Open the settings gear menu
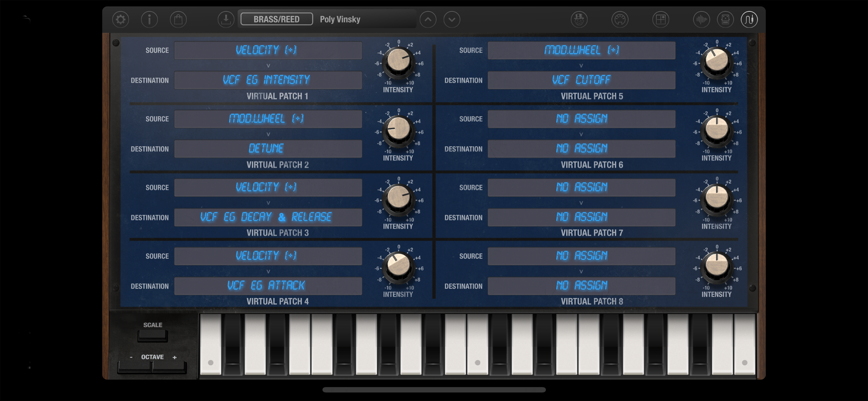 (x=120, y=20)
